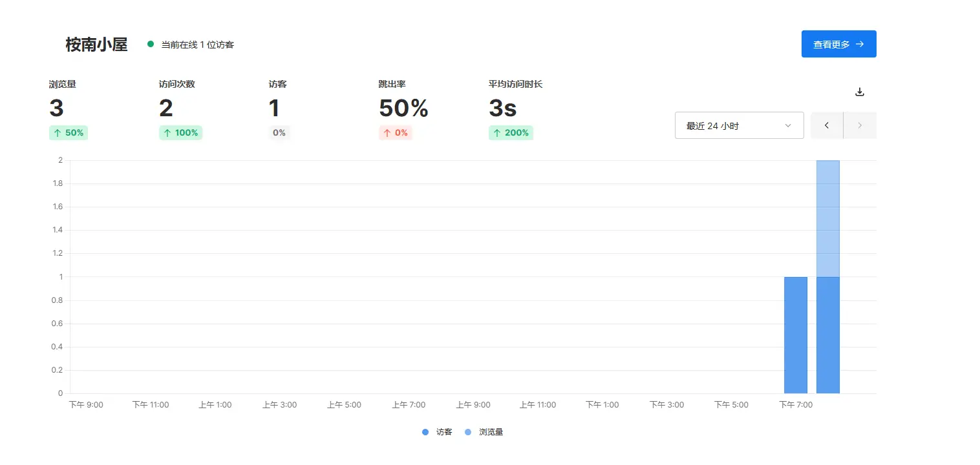Expand the time range dropdown chevron
This screenshot has width=980, height=465.
tap(788, 125)
